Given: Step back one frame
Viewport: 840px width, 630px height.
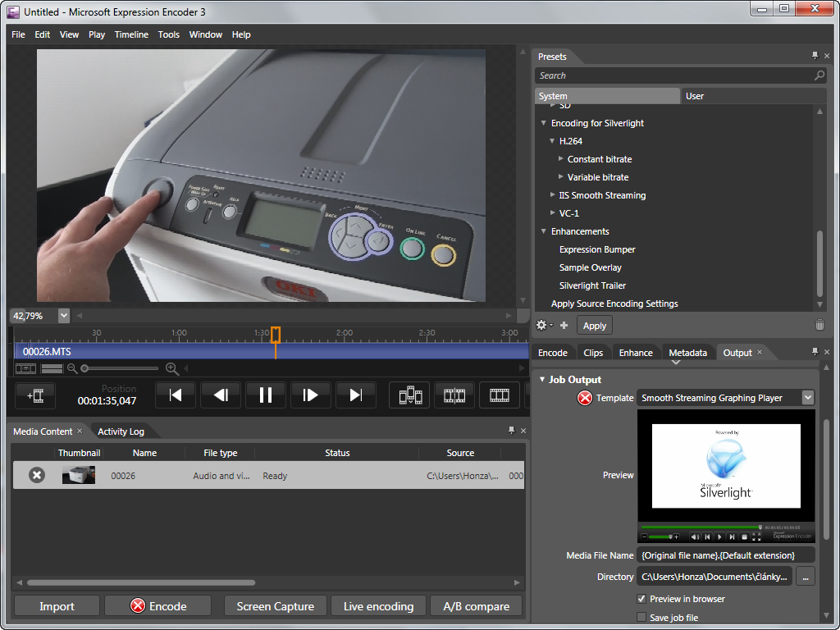Looking at the screenshot, I should pyautogui.click(x=220, y=395).
